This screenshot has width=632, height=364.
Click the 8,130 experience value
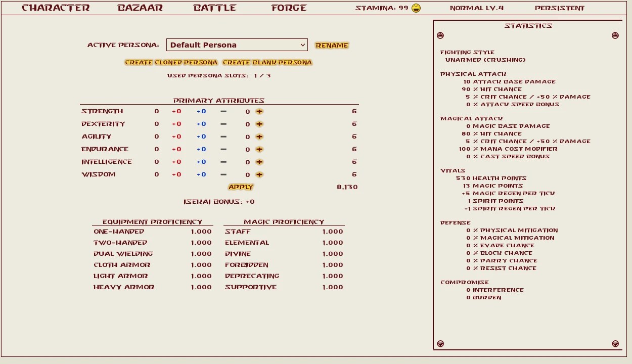(347, 187)
